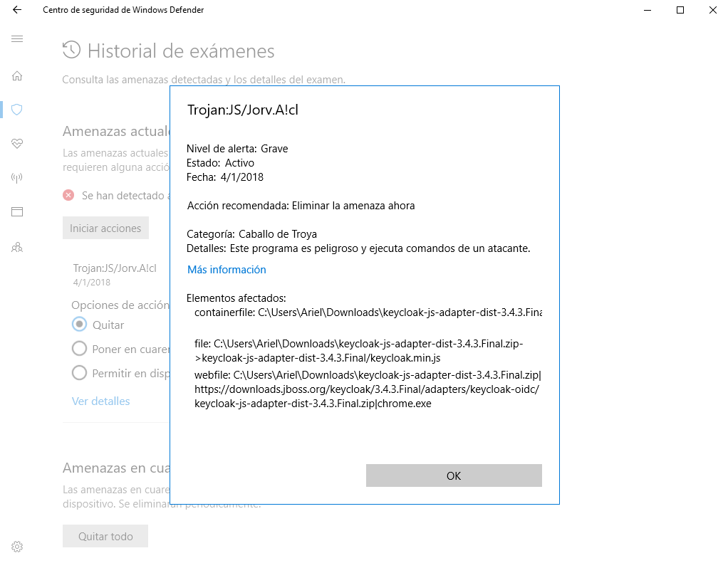This screenshot has width=728, height=568.
Task: Open the hamburger navigation menu
Action: [17, 39]
